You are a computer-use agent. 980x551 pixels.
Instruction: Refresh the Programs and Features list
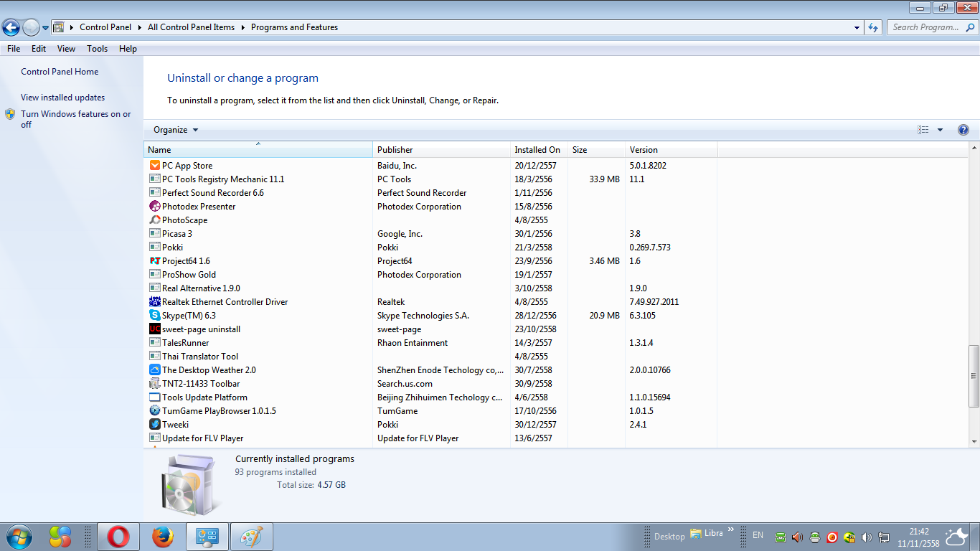pos(873,27)
